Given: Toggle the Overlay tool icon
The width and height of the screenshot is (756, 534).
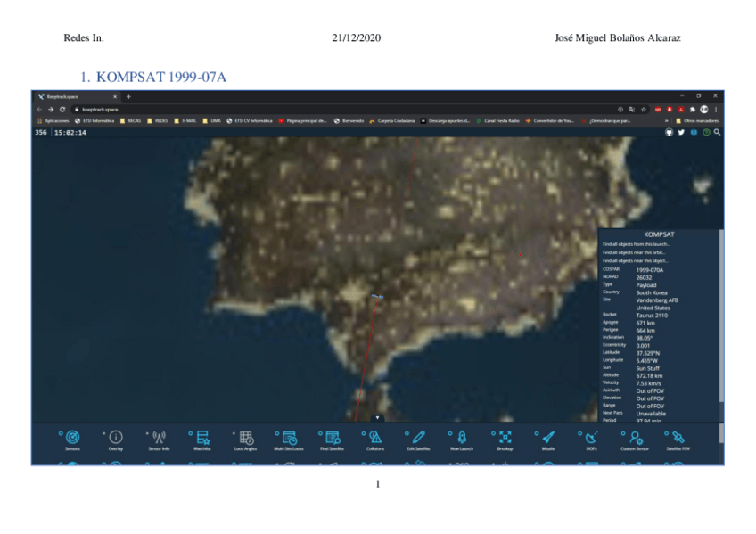Looking at the screenshot, I should pyautogui.click(x=116, y=436).
